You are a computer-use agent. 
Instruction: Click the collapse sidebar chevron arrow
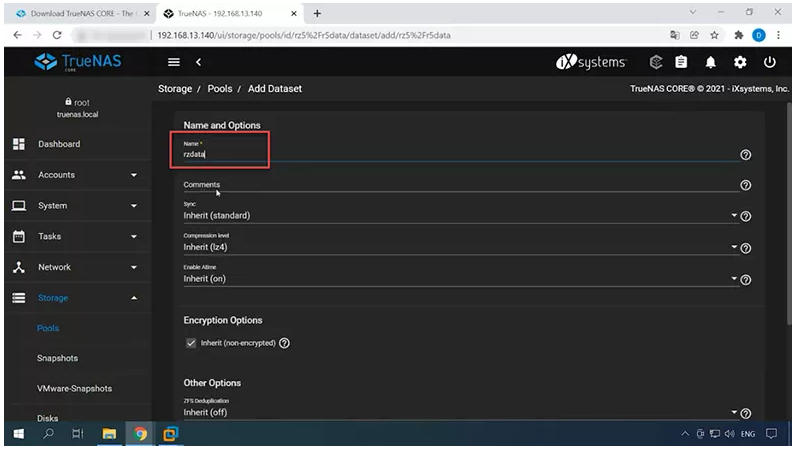199,62
